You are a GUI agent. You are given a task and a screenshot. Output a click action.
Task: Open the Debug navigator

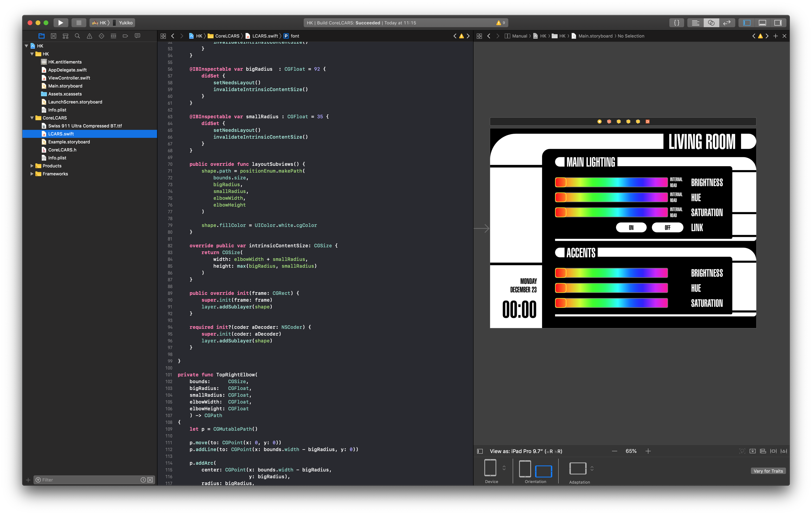coord(113,36)
